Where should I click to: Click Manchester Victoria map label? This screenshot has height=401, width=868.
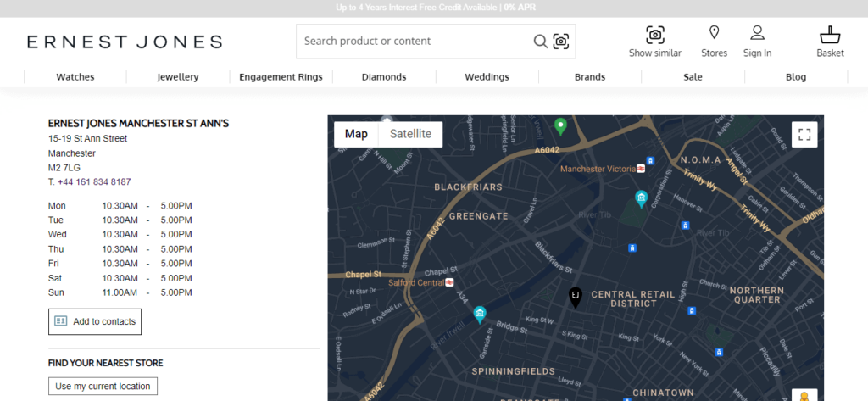pos(598,169)
